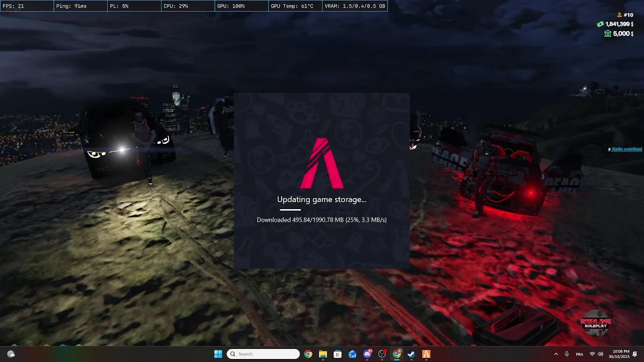Click the orange player icon beside #10

619,15
